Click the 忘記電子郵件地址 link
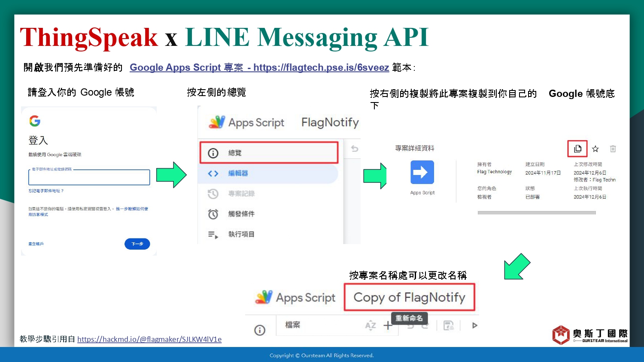Viewport: 644px width, 362px height. [x=46, y=191]
